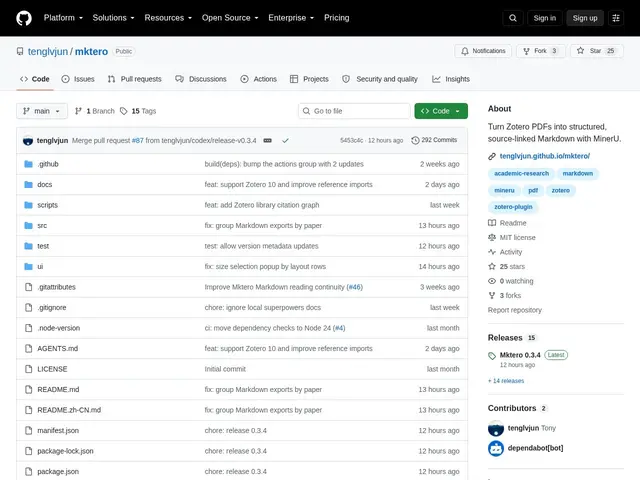This screenshot has width=640, height=480.
Task: Open the Discussions tab
Action: [201, 79]
